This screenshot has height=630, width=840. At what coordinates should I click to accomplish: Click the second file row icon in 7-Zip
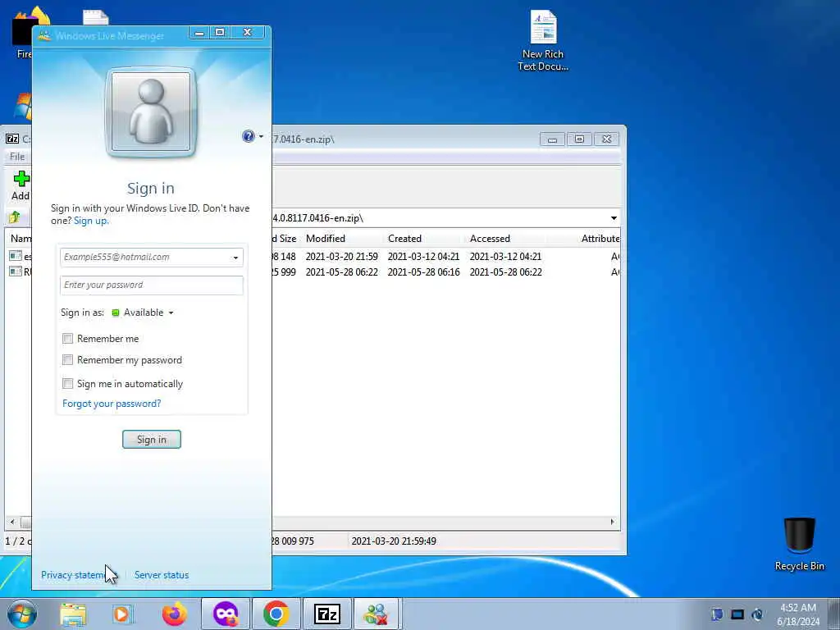[x=16, y=272]
